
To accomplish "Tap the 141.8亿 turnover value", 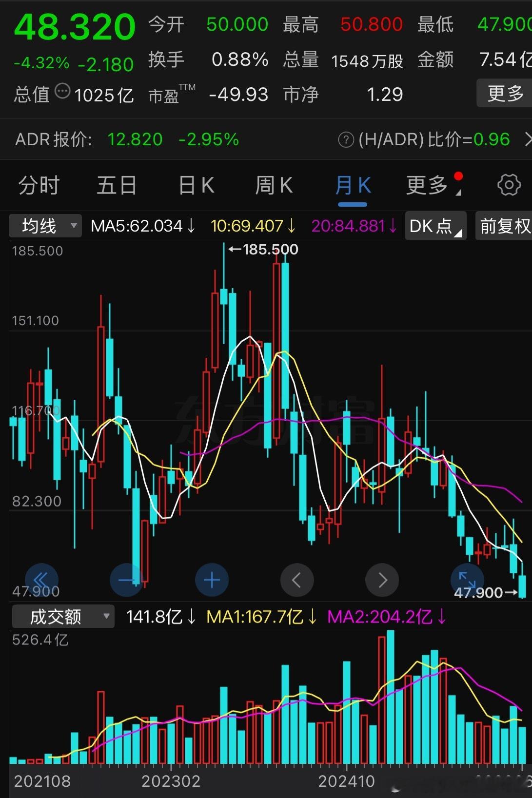I will click(161, 617).
